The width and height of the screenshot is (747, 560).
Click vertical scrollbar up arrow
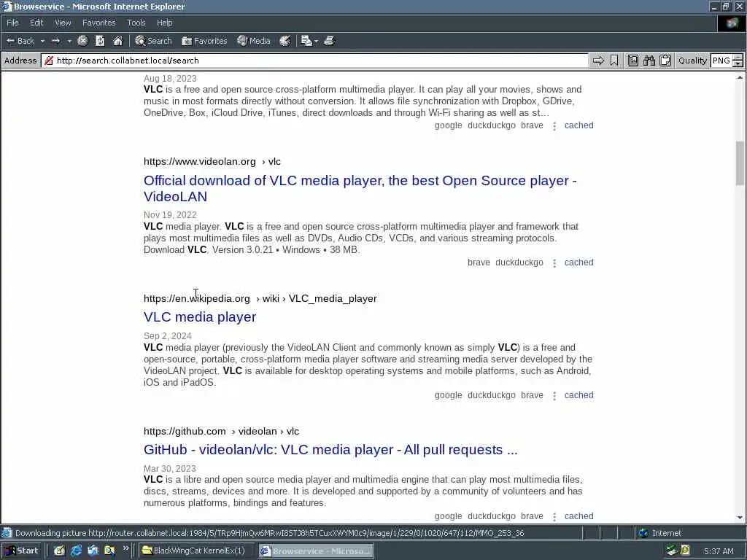[740, 77]
